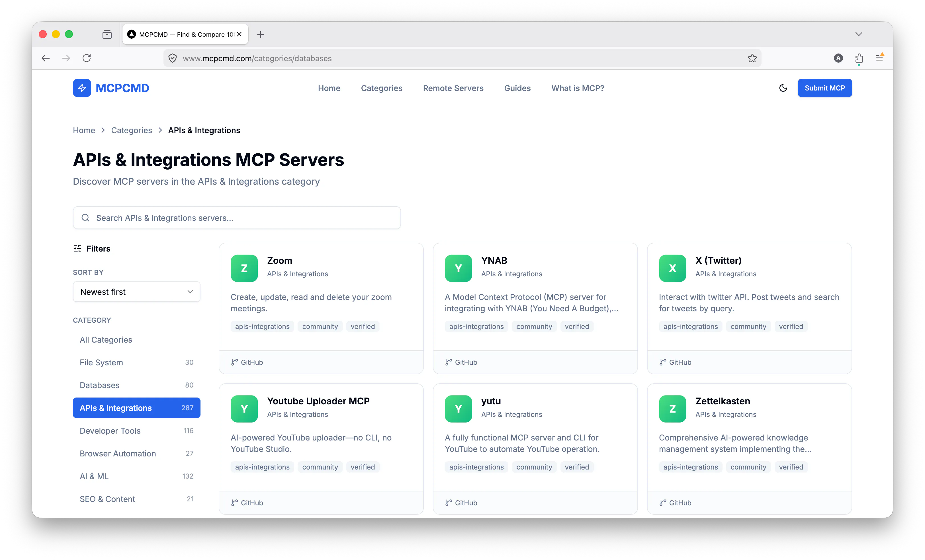The height and width of the screenshot is (560, 925).
Task: Open a new browser tab
Action: (x=261, y=34)
